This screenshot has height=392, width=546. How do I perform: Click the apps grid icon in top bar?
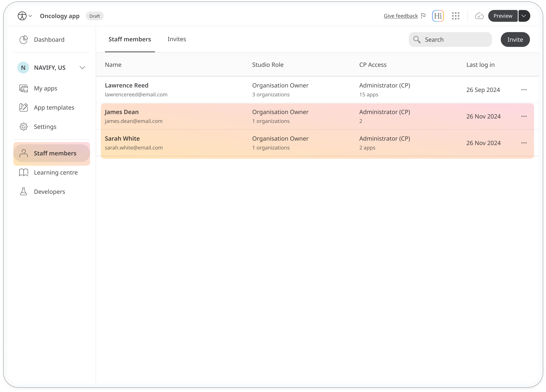coord(456,16)
